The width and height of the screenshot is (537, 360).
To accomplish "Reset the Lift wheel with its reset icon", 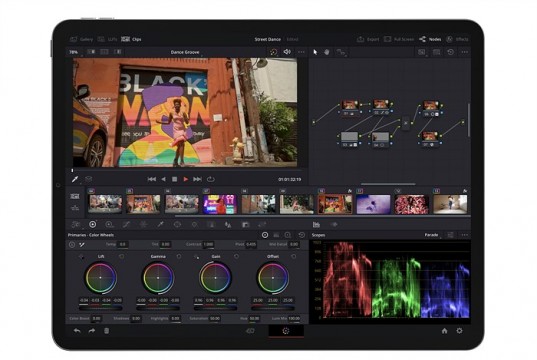I will pos(122,256).
